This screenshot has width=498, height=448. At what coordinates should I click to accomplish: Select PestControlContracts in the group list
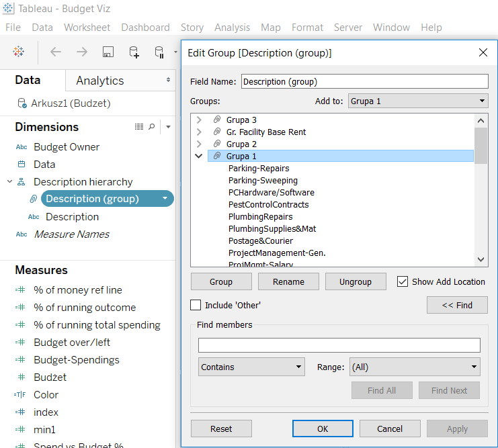coord(269,204)
